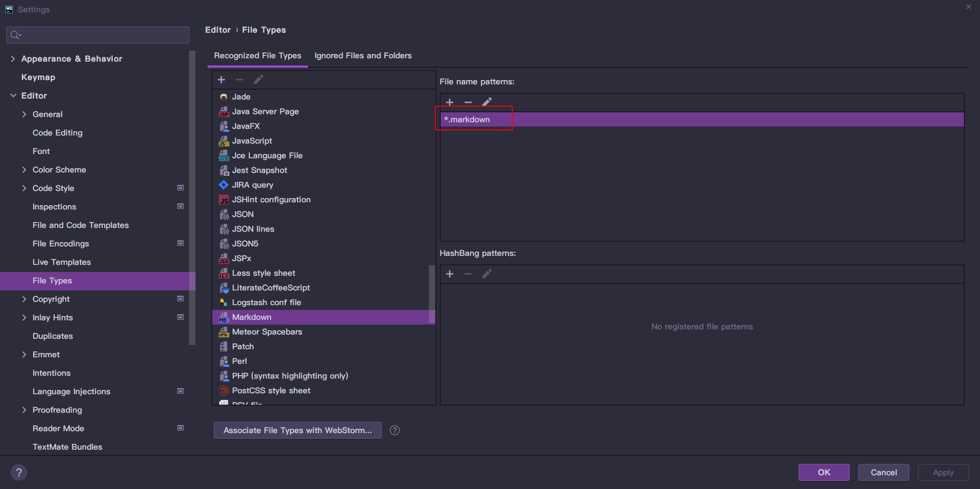Collapse the Editor section
The image size is (980, 489).
(x=13, y=96)
